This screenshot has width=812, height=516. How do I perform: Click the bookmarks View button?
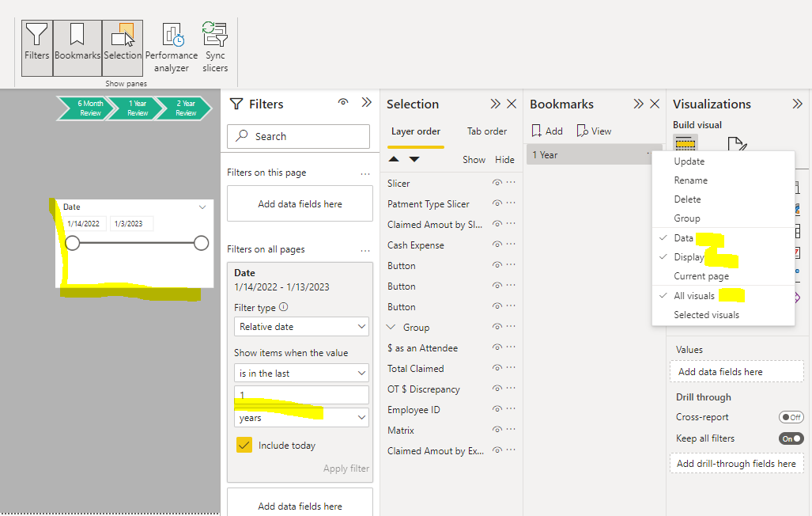pos(594,131)
